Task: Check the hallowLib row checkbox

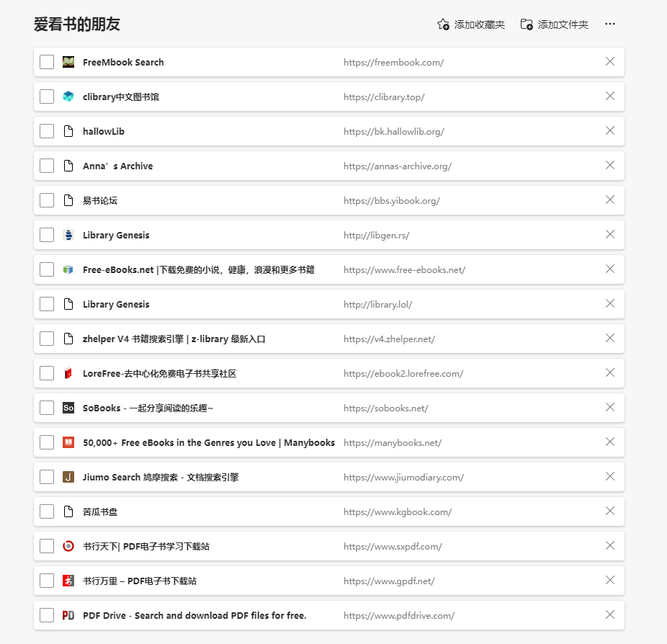Action: (x=47, y=131)
